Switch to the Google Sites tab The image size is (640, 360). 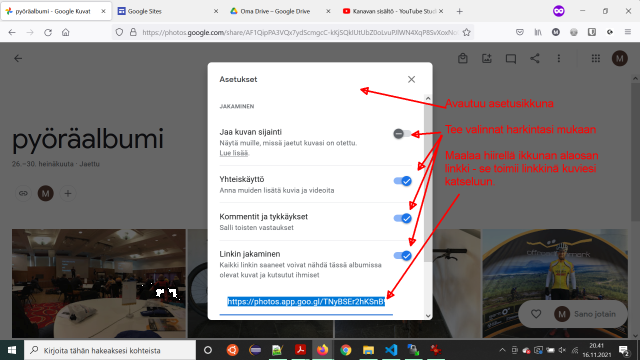(168, 11)
